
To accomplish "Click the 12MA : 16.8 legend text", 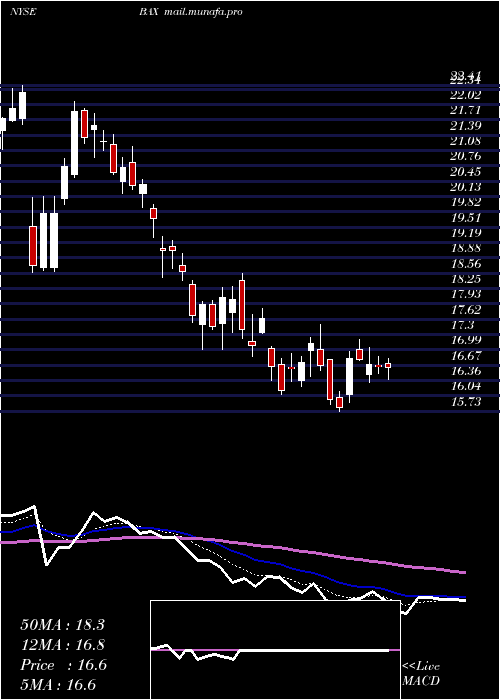I will (x=62, y=645).
